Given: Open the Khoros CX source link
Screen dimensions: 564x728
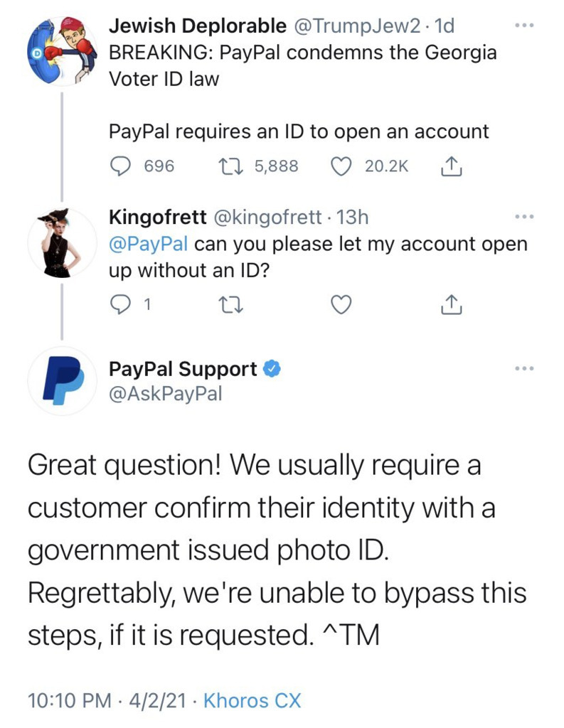Looking at the screenshot, I should click(x=252, y=700).
